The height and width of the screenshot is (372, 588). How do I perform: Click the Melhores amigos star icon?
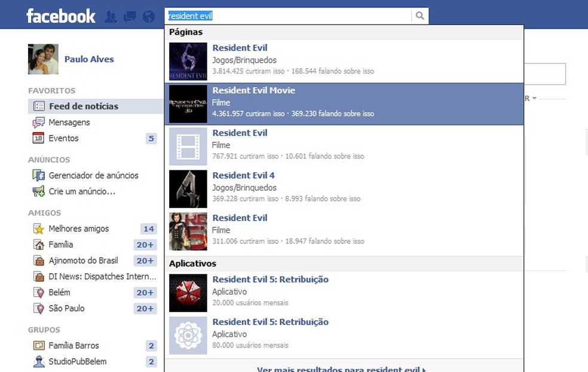click(39, 228)
